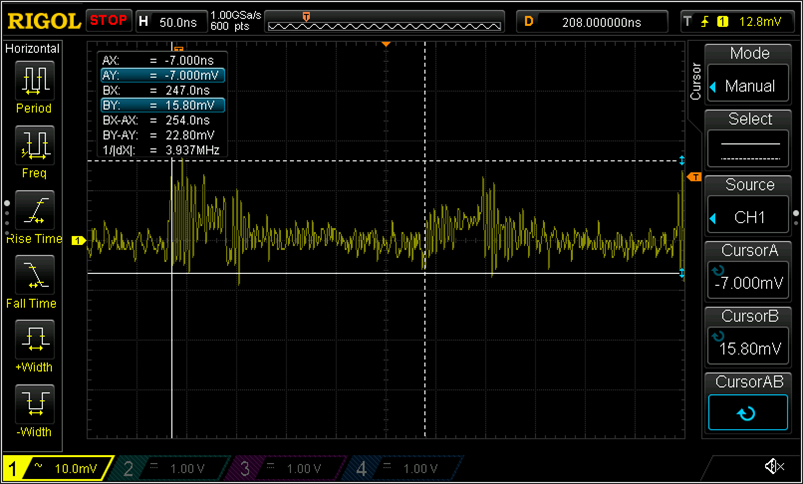The height and width of the screenshot is (484, 803).
Task: Open the Horizontal measurement menu header
Action: pyautogui.click(x=34, y=48)
